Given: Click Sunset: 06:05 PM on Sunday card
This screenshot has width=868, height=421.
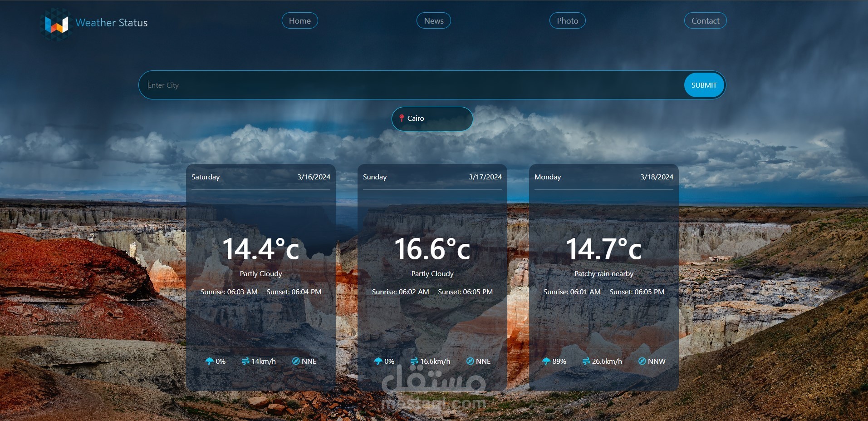Looking at the screenshot, I should pos(465,292).
